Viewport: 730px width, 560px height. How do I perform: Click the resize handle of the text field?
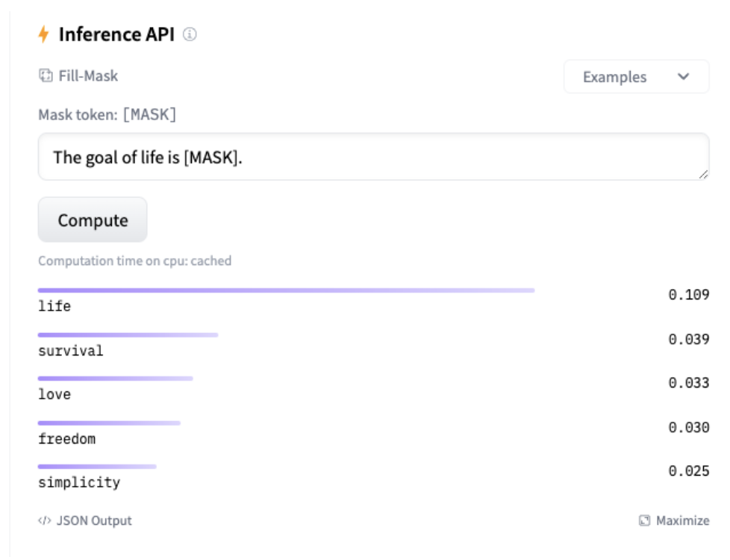(x=703, y=174)
